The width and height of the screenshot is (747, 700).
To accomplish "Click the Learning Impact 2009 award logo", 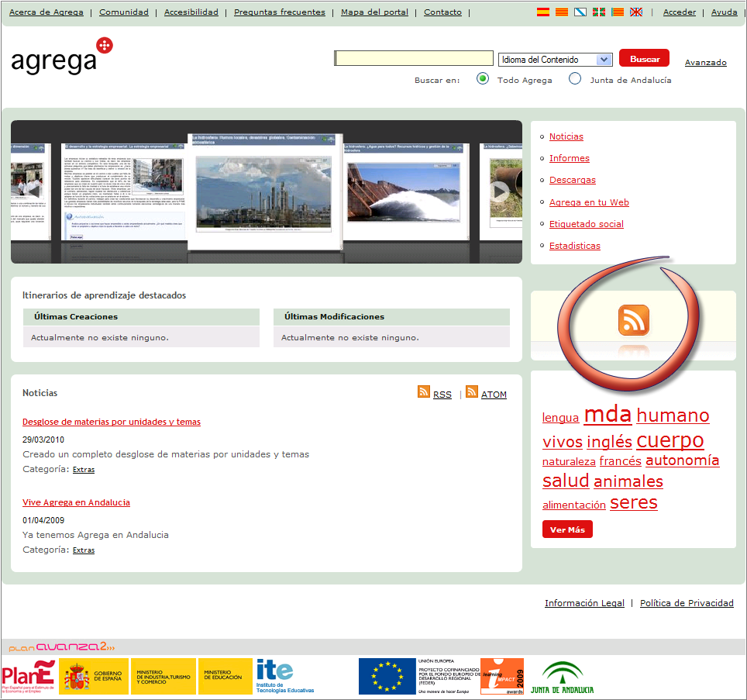I will 502,676.
